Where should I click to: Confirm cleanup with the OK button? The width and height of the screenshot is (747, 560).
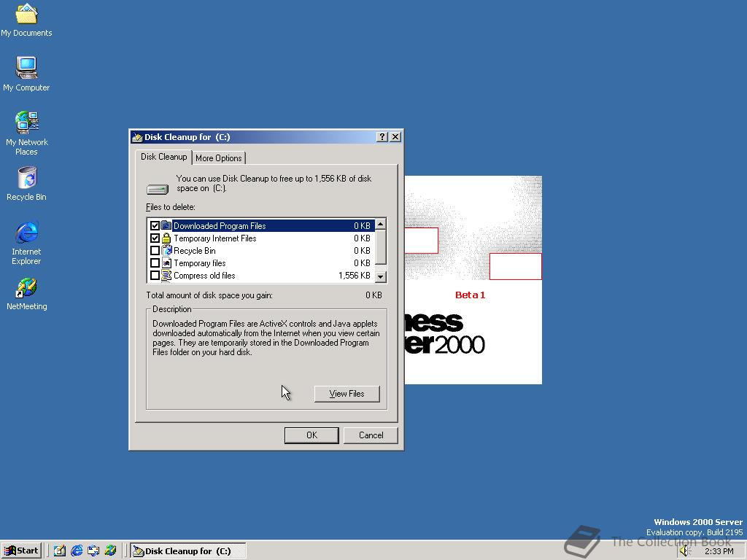[311, 435]
